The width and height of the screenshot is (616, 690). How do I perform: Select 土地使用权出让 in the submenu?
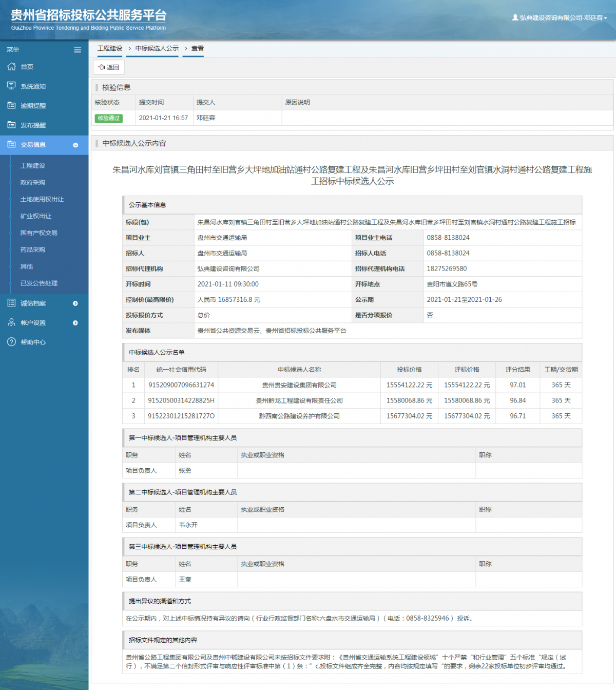pyautogui.click(x=42, y=199)
